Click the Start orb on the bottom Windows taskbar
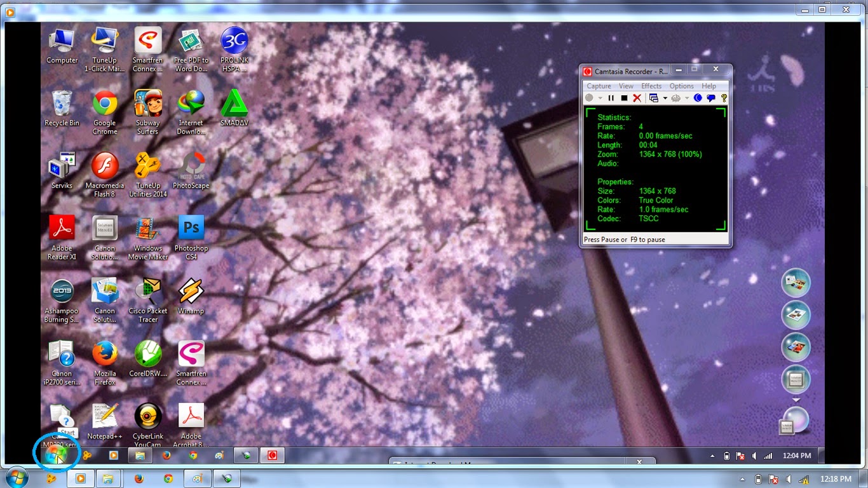This screenshot has width=868, height=488. coord(16,478)
